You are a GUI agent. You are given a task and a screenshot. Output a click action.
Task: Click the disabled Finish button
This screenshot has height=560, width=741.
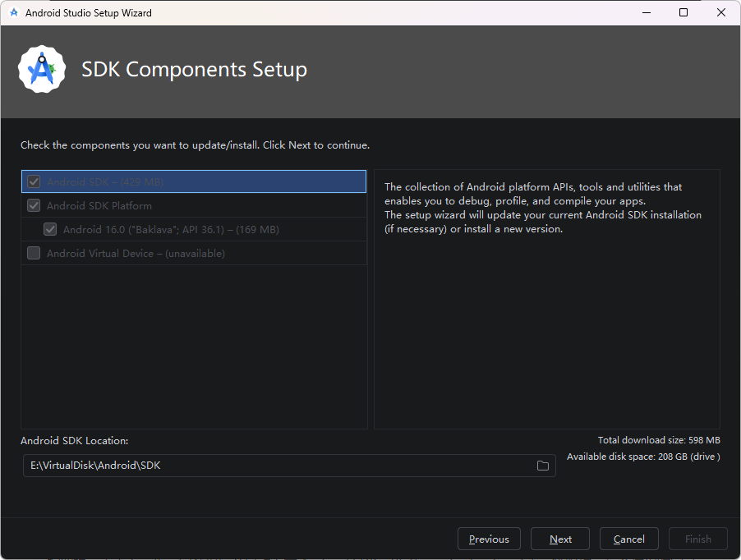point(698,539)
